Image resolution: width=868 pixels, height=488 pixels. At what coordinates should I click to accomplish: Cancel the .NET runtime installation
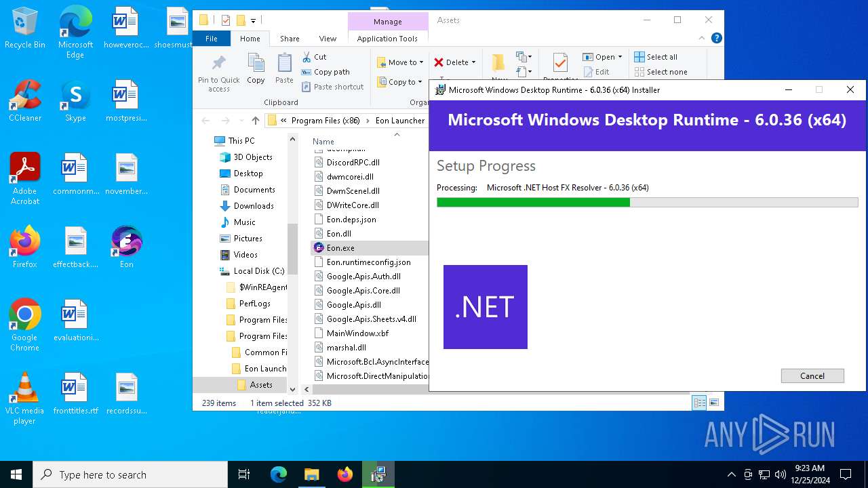(x=812, y=375)
